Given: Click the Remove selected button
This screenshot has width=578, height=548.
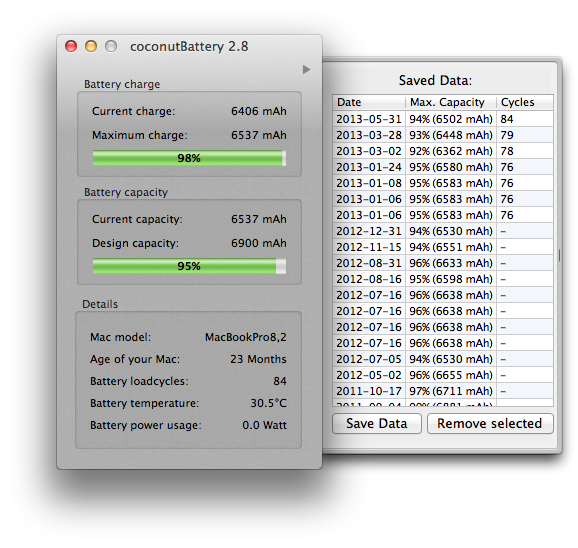Looking at the screenshot, I should [x=490, y=423].
